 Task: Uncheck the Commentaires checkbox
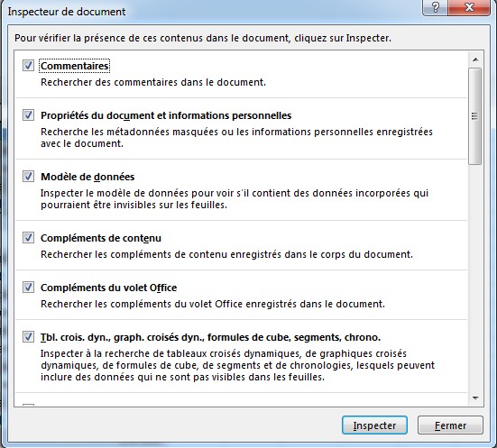click(28, 66)
